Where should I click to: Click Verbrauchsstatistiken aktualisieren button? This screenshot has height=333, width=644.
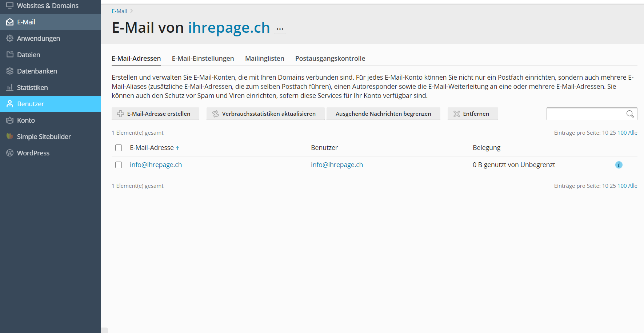tap(265, 114)
